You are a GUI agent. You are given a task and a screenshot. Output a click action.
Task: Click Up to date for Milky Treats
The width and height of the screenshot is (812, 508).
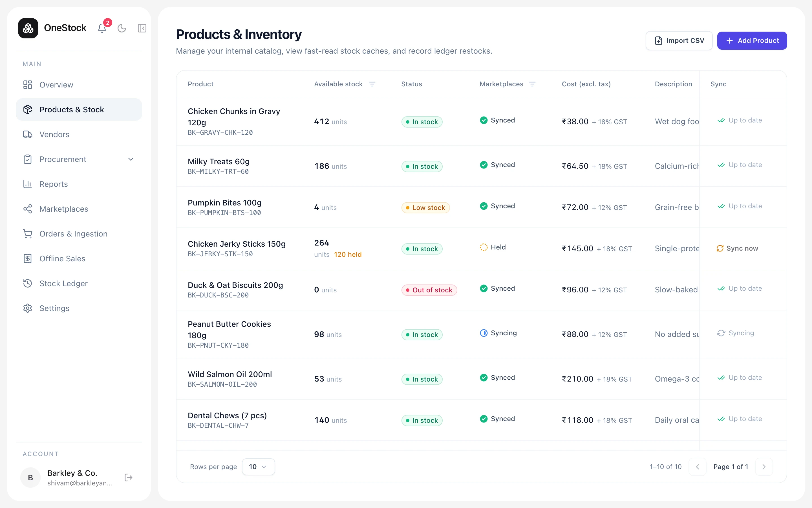pyautogui.click(x=740, y=165)
